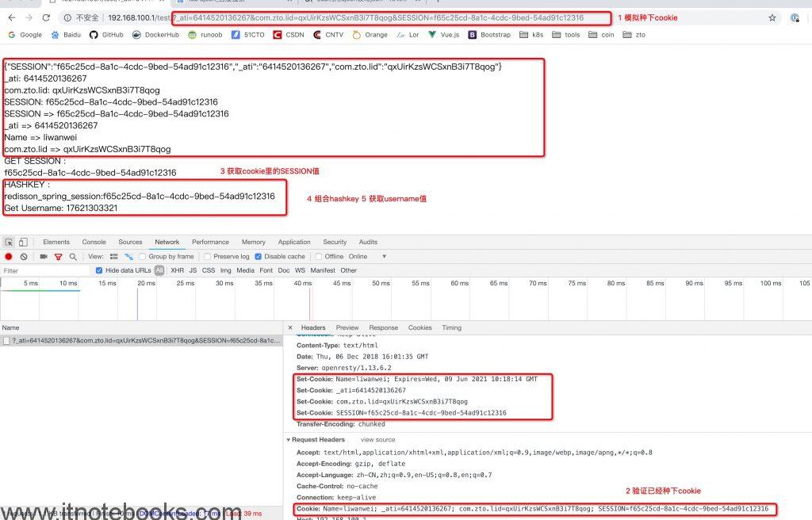Open the Audits panel
This screenshot has width=812, height=520.
368,242
